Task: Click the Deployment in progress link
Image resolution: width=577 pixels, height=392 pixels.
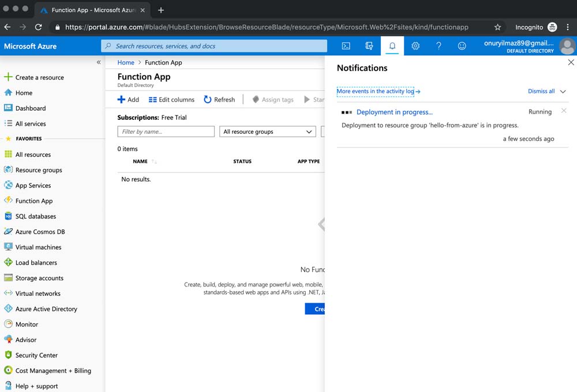Action: pyautogui.click(x=394, y=112)
